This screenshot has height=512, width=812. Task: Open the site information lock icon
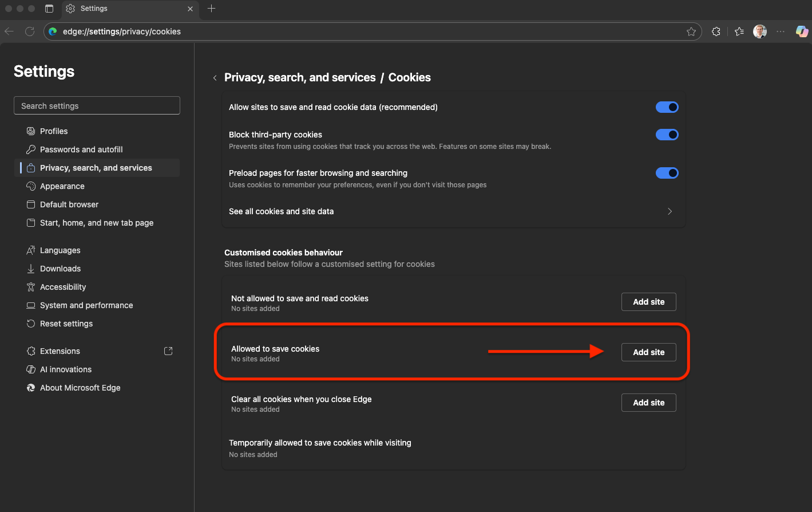tap(52, 31)
